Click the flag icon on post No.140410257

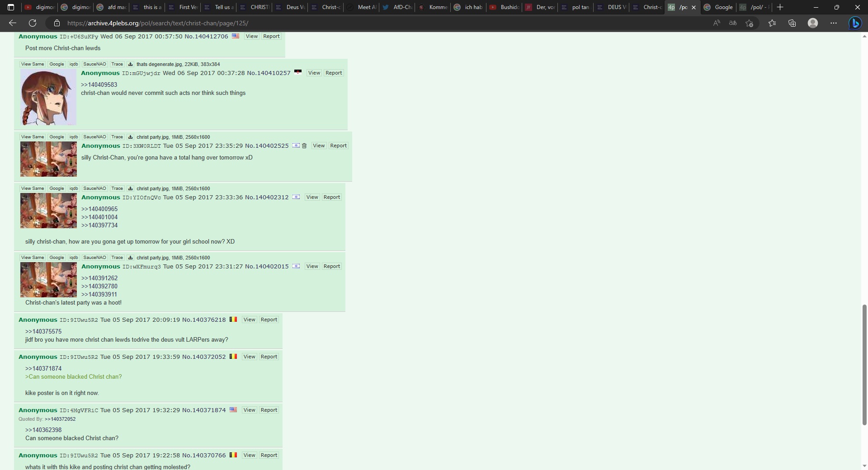coord(297,72)
